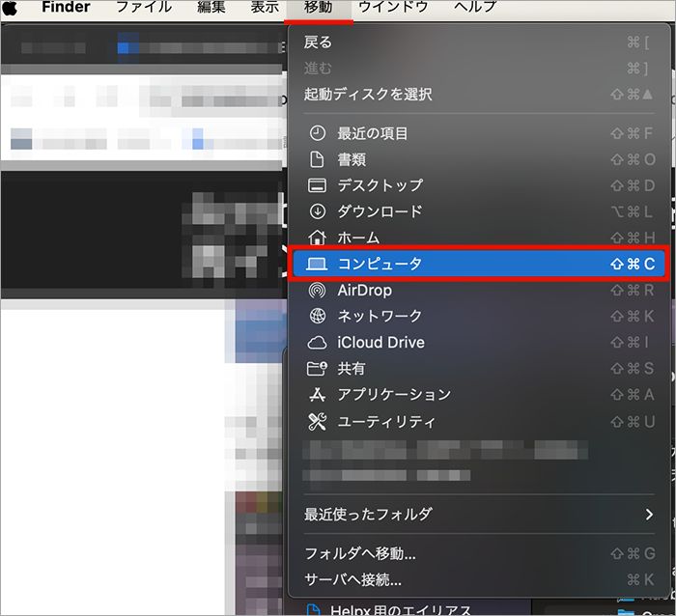Open the ウインドウ menu
The image size is (676, 616).
tap(393, 7)
